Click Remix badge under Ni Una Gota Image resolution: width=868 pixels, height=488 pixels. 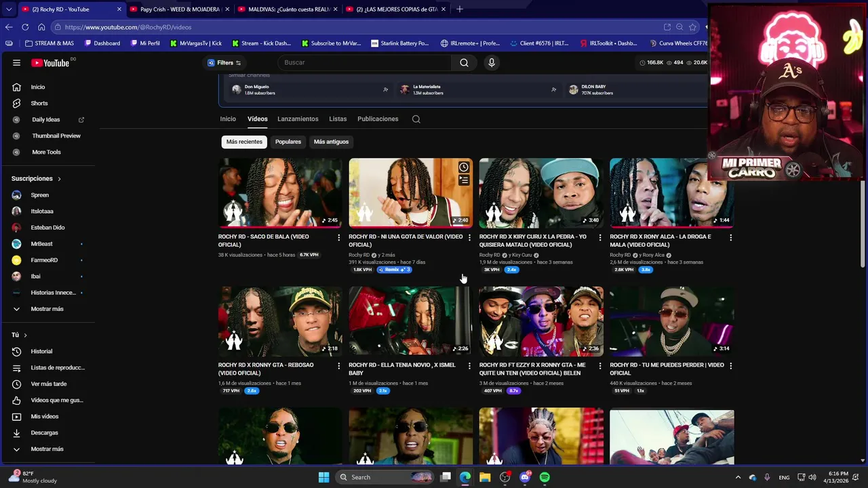click(394, 270)
